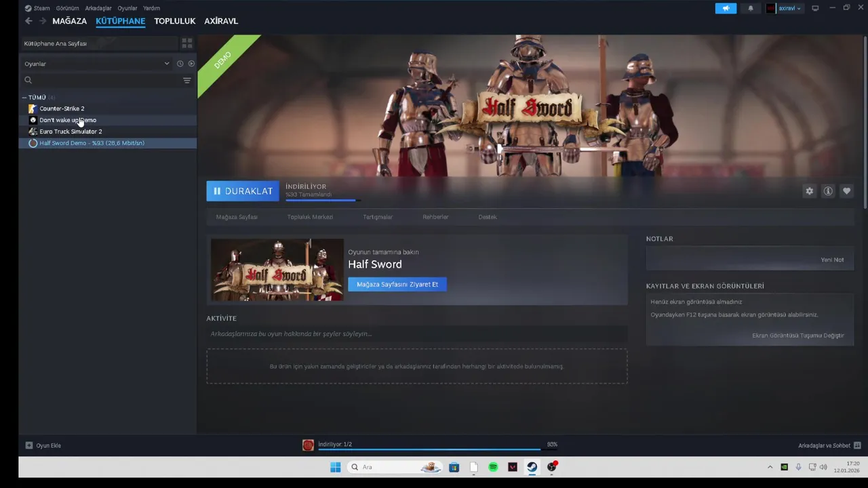Open the Steam menu

[x=38, y=8]
